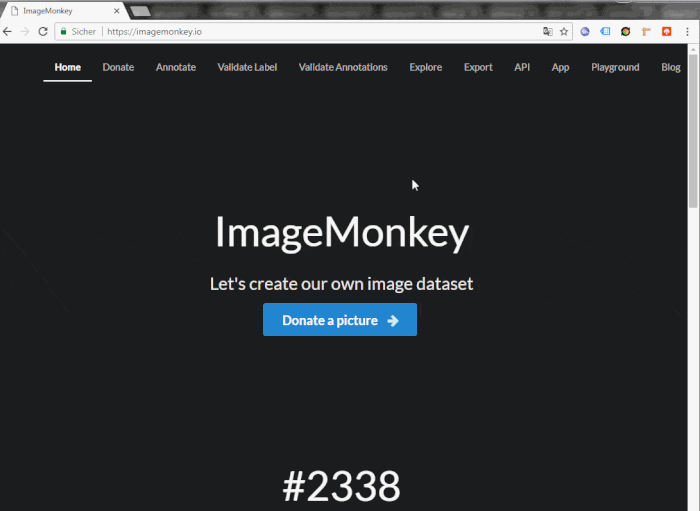
Task: Open the Export page
Action: (x=478, y=67)
